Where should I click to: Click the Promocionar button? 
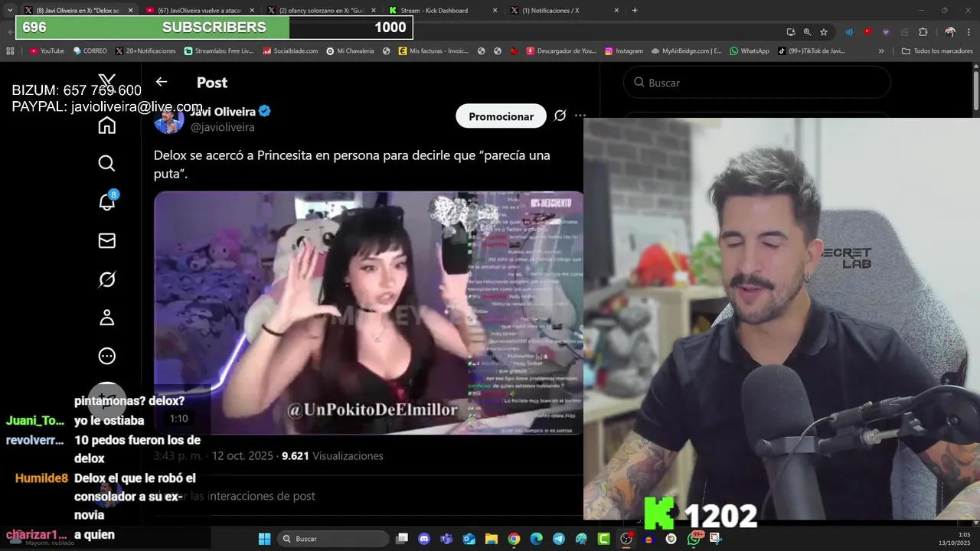(501, 116)
